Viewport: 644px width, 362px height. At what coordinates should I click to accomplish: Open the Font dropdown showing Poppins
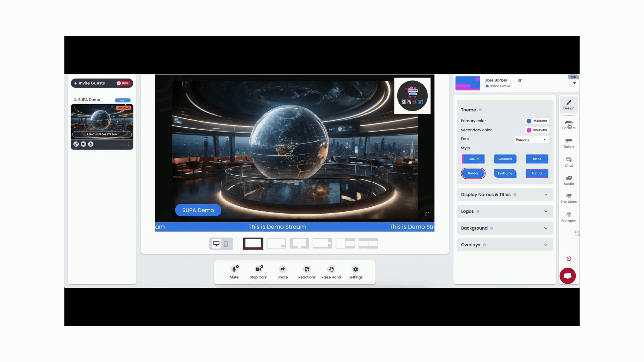pos(531,139)
